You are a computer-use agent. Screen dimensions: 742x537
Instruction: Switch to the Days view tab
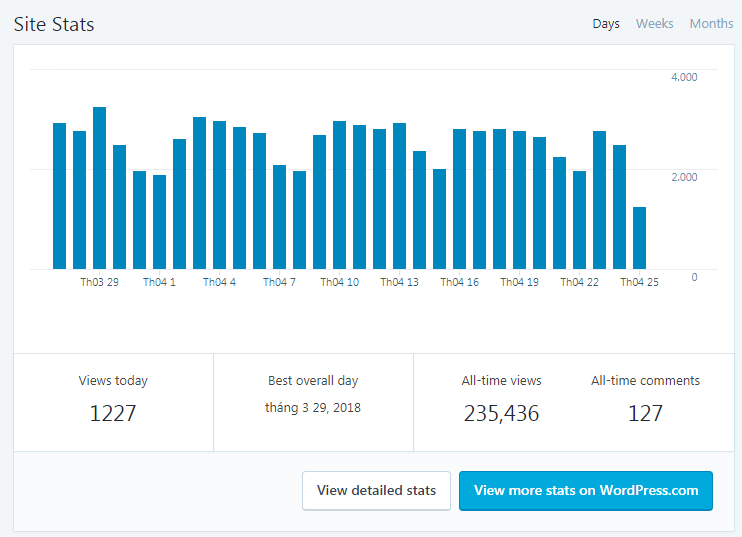tap(605, 24)
